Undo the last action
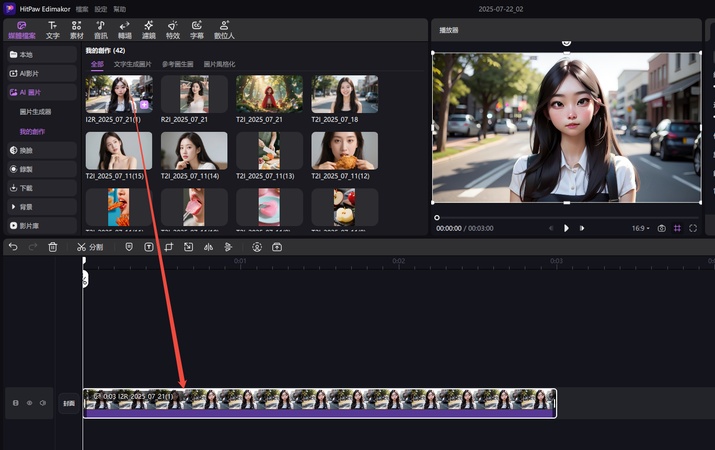This screenshot has height=450, width=715. 13,247
